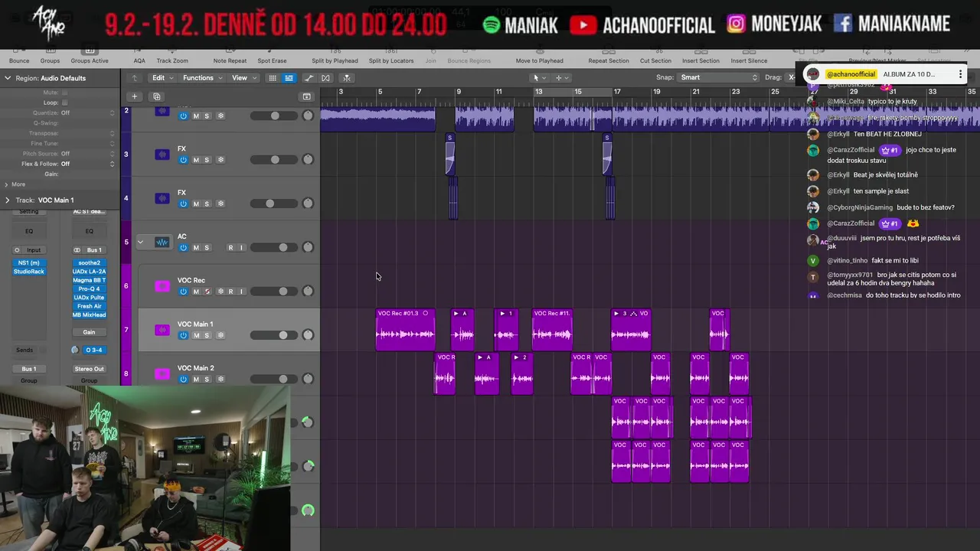Click the Duplicate Track icon
The width and height of the screenshot is (980, 551).
click(156, 96)
